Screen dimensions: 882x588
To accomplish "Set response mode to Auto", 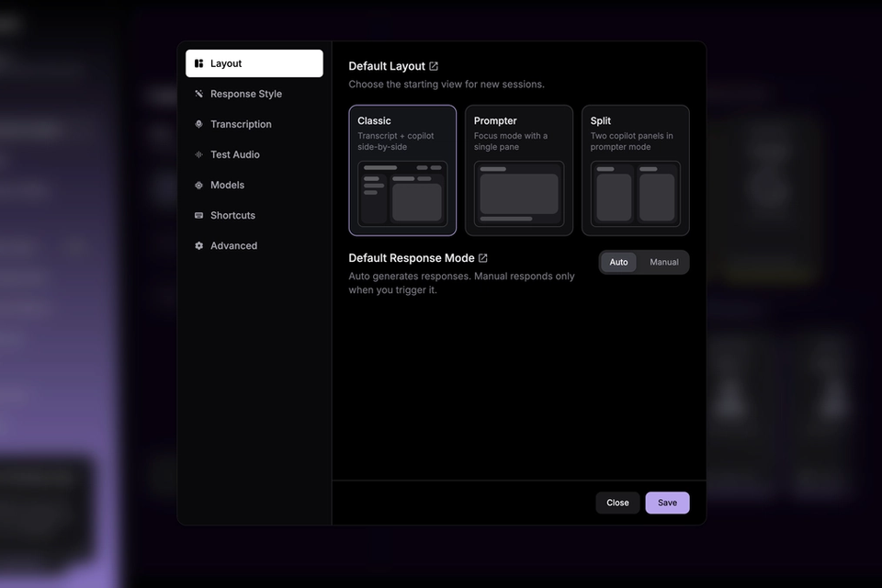I will [x=618, y=262].
